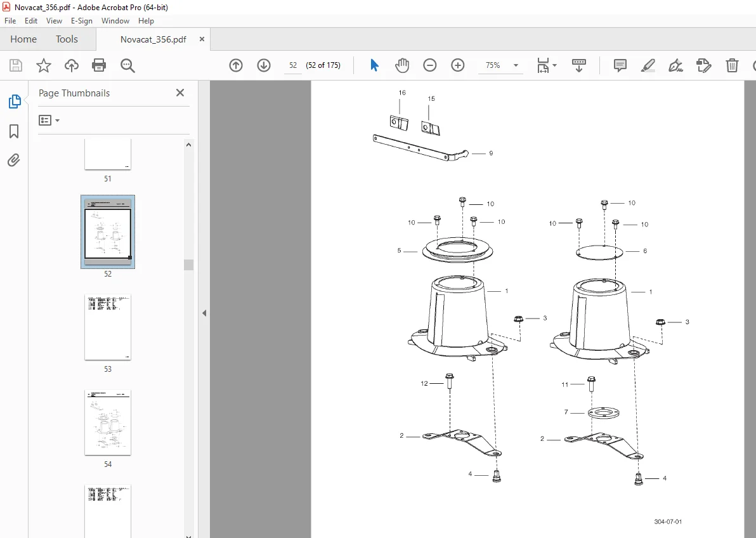The width and height of the screenshot is (756, 538).
Task: Select page 54 thumbnail
Action: [x=108, y=422]
